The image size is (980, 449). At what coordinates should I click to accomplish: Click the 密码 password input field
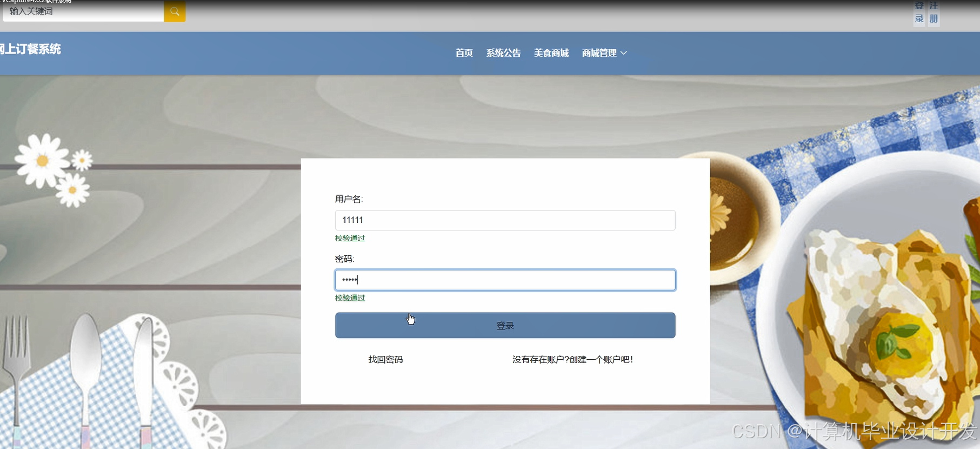[505, 280]
